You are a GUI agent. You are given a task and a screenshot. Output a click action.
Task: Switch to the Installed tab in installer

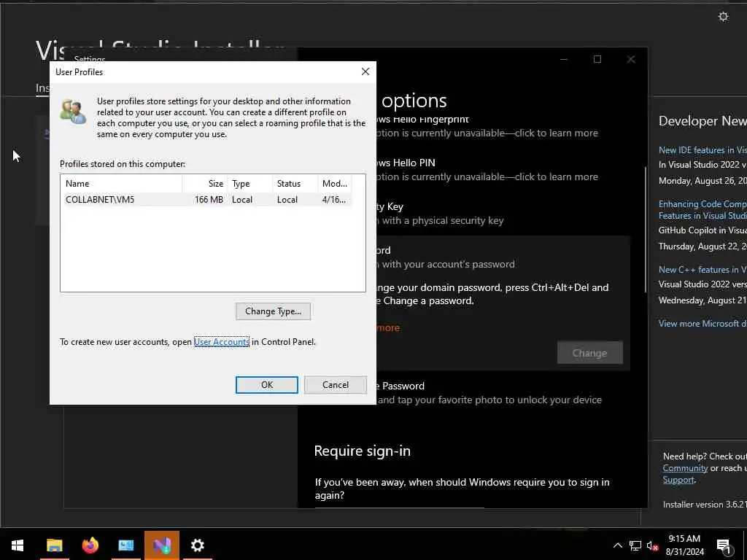pos(42,88)
